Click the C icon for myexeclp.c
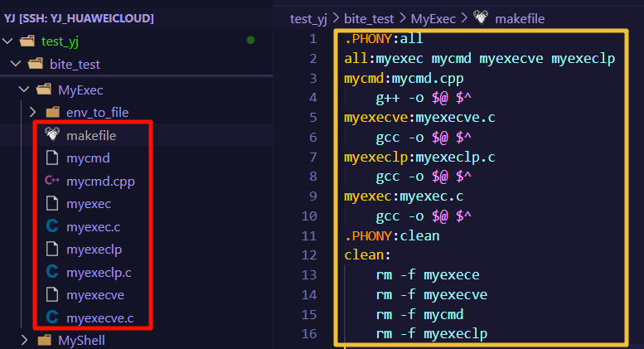644x349 pixels. (x=52, y=271)
